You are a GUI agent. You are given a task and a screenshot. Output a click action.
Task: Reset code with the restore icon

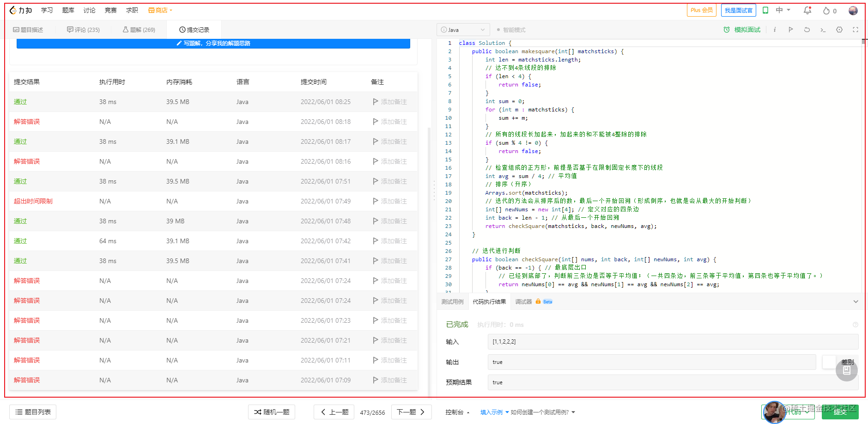[x=807, y=30]
